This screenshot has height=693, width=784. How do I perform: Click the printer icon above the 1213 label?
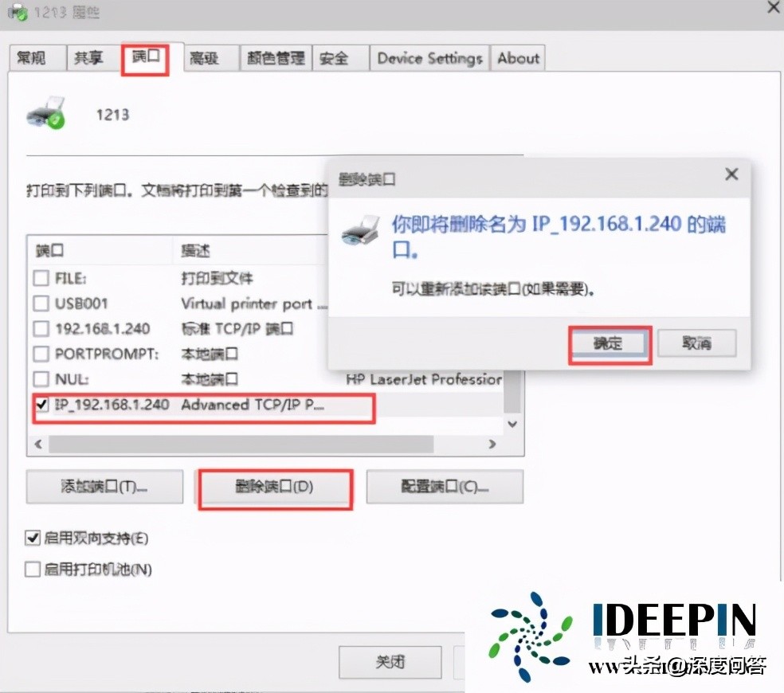[x=46, y=113]
